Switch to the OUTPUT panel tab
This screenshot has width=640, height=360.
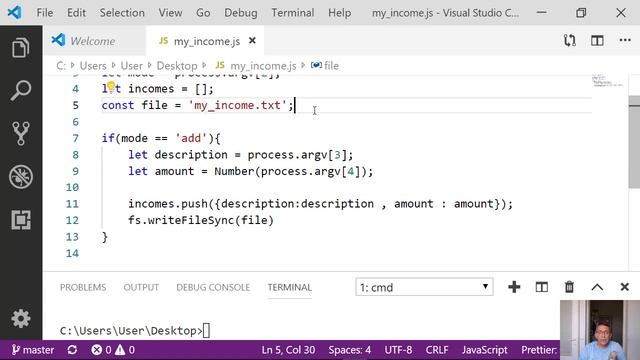coord(141,287)
